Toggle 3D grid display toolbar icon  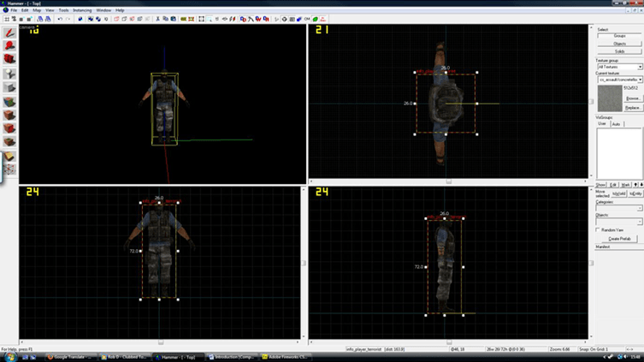click(x=14, y=19)
